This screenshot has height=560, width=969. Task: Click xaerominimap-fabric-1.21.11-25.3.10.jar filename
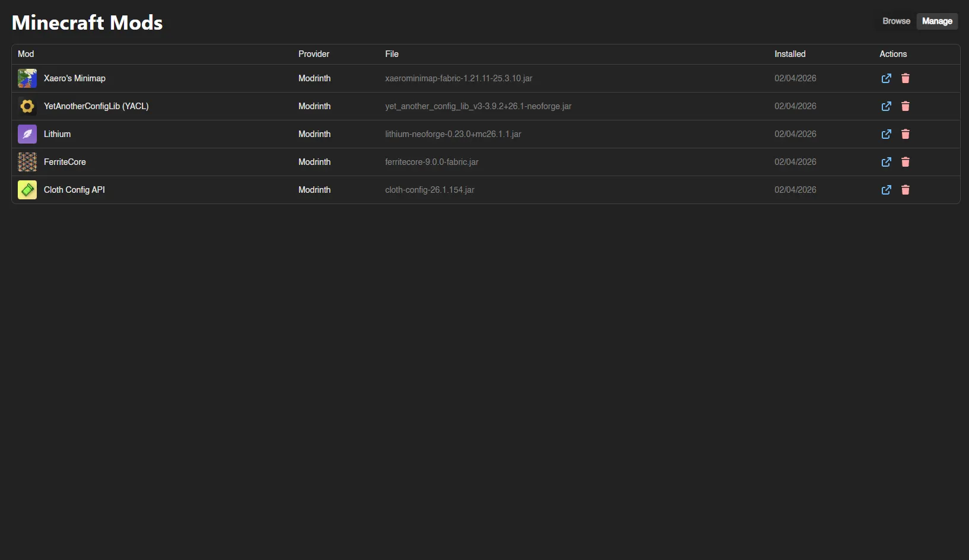459,78
